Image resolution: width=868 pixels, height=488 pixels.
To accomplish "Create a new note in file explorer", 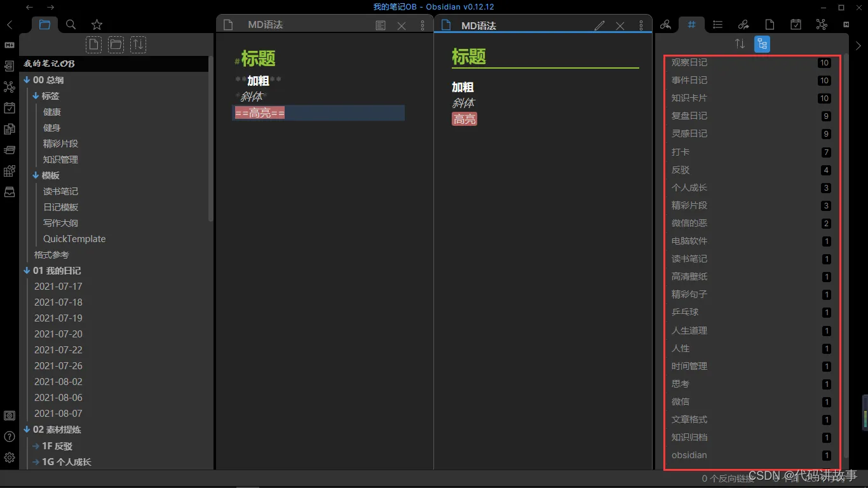I will tap(93, 44).
